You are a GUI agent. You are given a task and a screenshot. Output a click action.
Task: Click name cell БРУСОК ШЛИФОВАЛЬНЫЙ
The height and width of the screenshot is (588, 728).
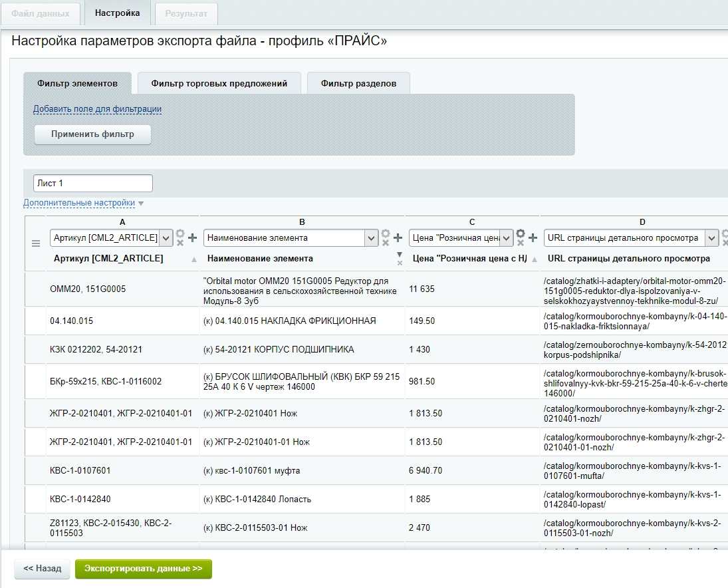click(301, 381)
